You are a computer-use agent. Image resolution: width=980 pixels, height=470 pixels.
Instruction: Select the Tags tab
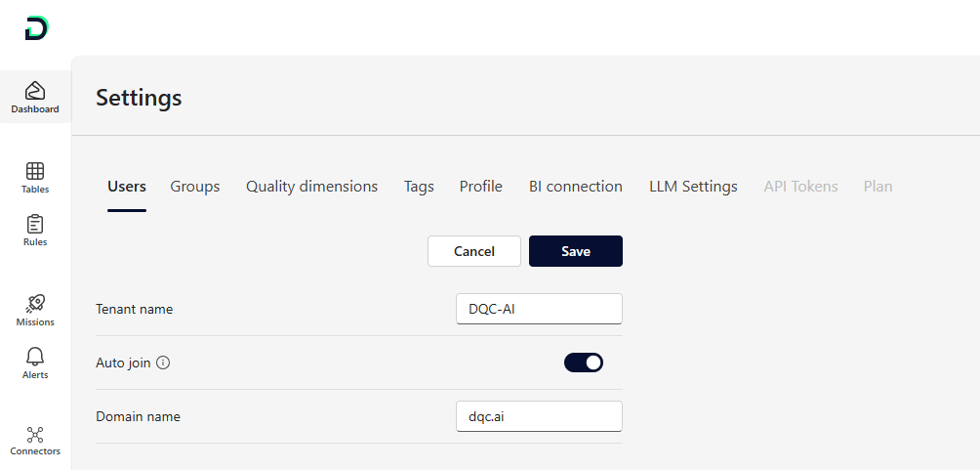419,187
